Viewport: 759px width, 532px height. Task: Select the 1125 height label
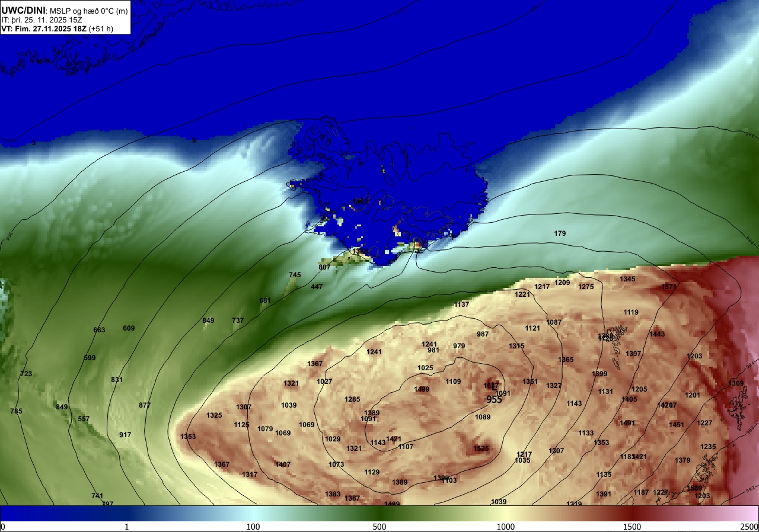(241, 425)
